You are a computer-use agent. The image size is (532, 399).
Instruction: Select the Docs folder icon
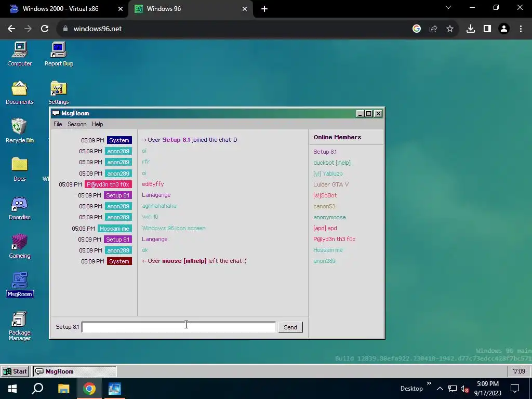pyautogui.click(x=19, y=169)
